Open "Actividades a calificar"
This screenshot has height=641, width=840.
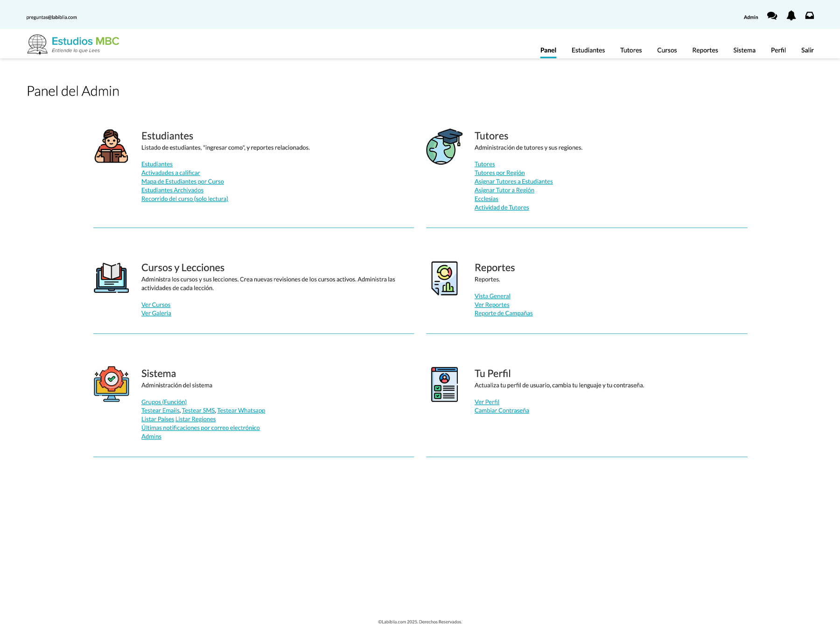pyautogui.click(x=170, y=172)
